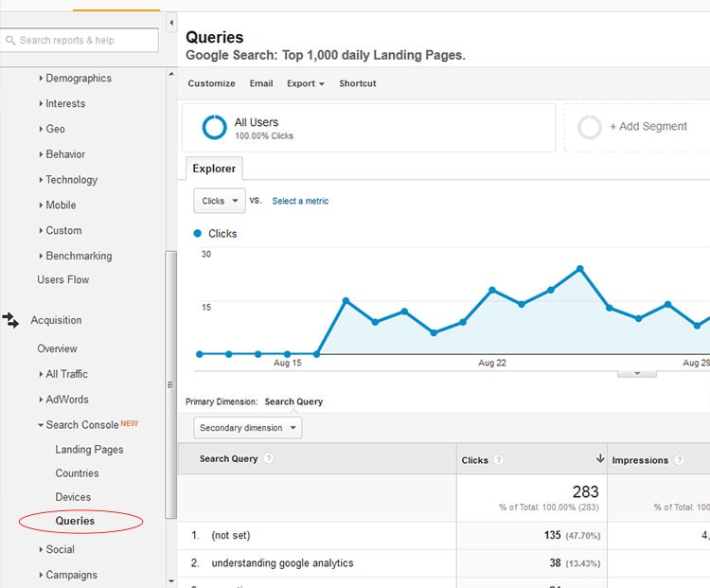Open Secondary dimension dropdown
The image size is (710, 588).
coord(248,428)
